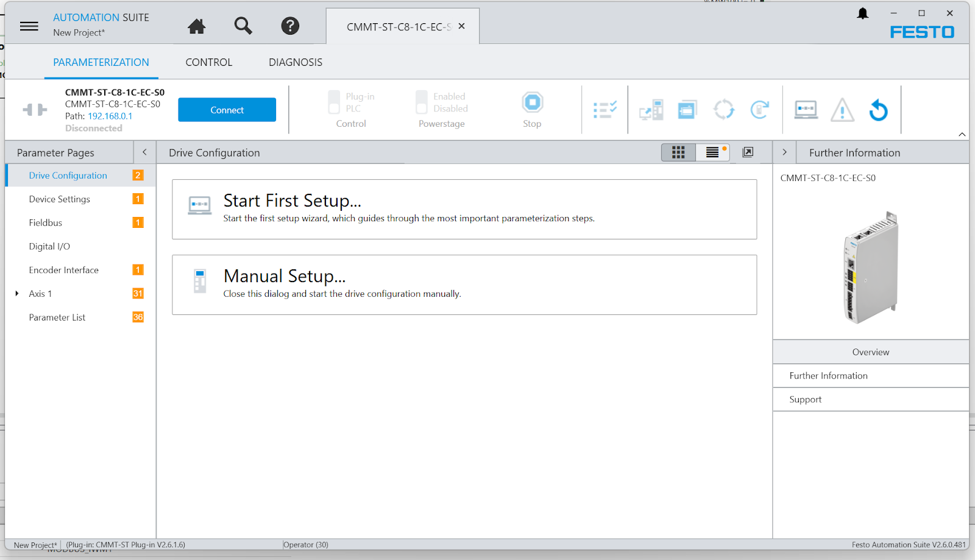Toggle Enabled/Disabled powerstage switch
Viewport: 975px width, 560px height.
[422, 102]
